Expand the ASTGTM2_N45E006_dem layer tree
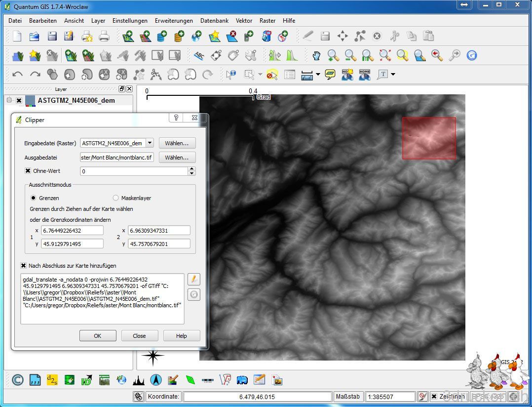 9,100
